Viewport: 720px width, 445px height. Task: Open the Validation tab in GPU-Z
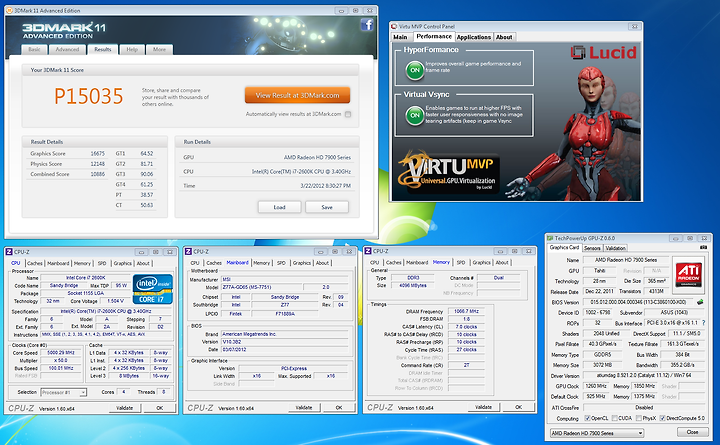(615, 248)
